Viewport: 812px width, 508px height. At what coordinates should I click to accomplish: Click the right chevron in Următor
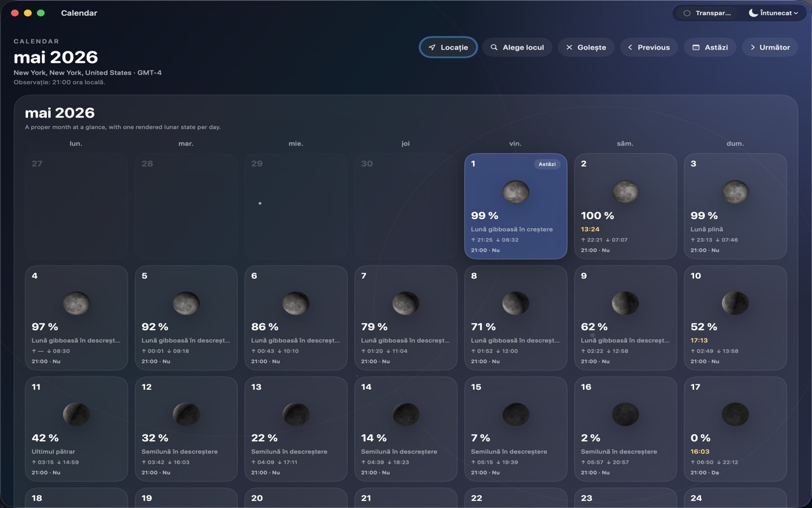pyautogui.click(x=752, y=47)
